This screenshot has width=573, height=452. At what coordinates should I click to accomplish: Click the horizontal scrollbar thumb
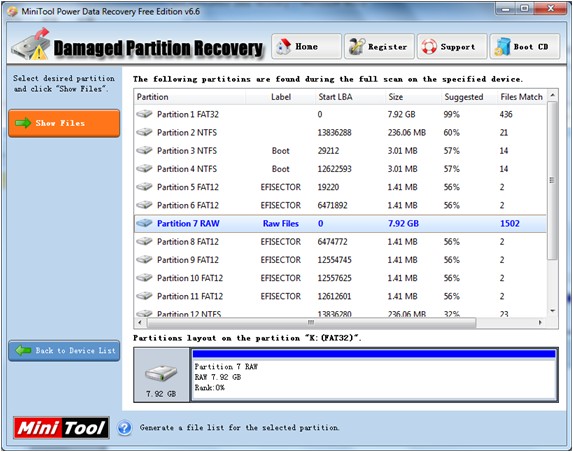[311, 323]
